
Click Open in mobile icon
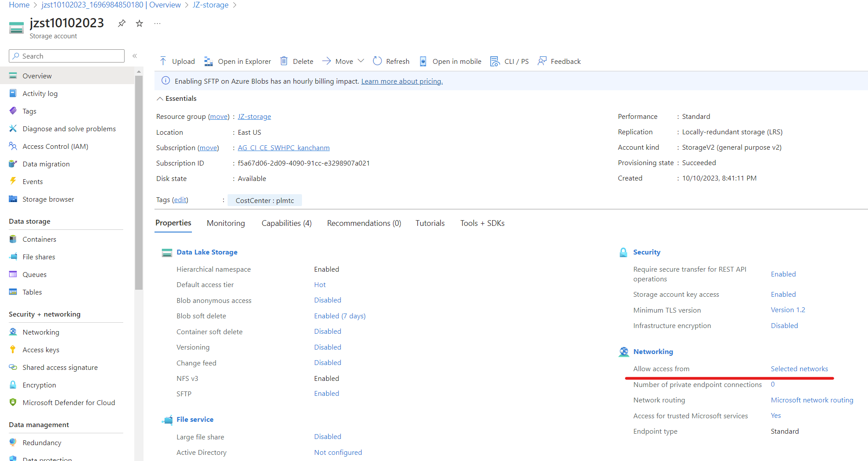[x=423, y=61]
